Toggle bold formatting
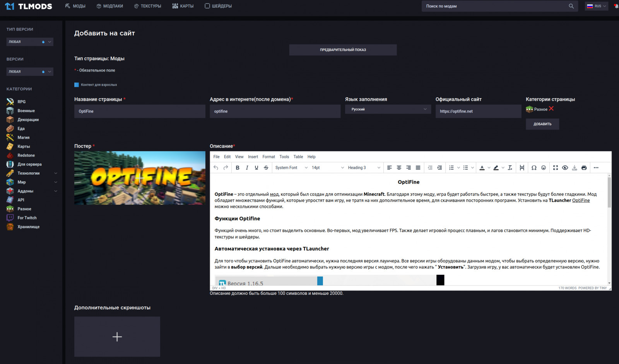The height and width of the screenshot is (364, 619). pyautogui.click(x=238, y=168)
